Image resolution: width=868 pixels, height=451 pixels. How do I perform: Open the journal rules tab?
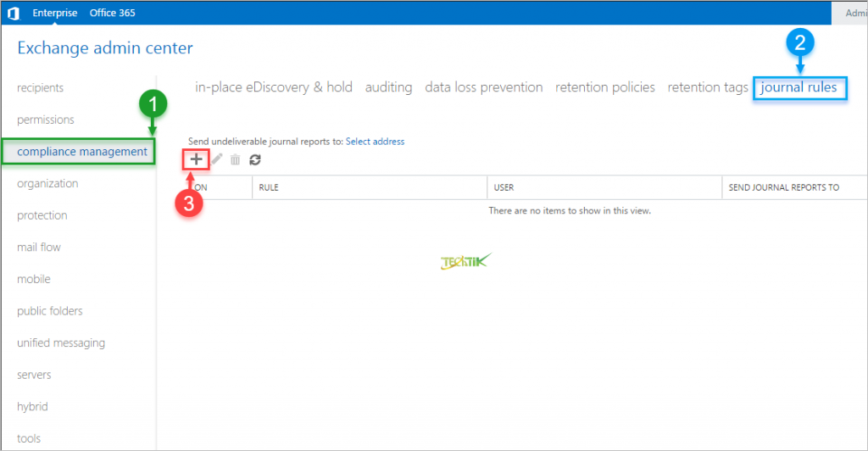(x=798, y=87)
